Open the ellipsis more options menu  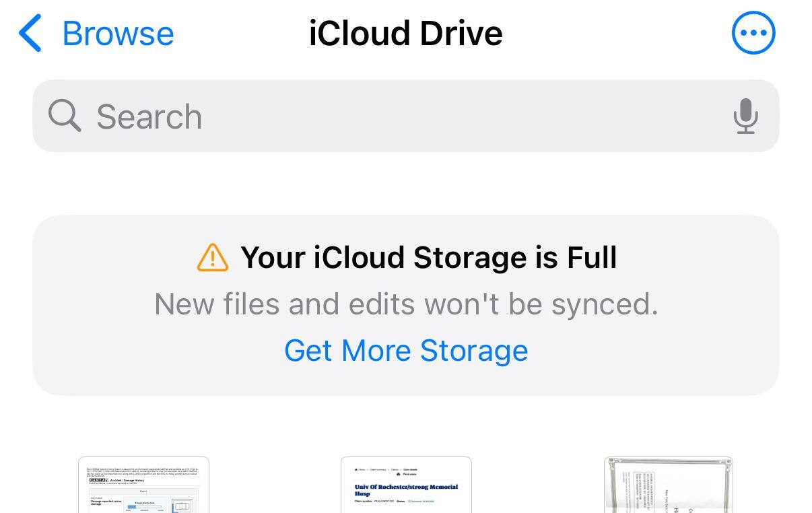pyautogui.click(x=753, y=32)
